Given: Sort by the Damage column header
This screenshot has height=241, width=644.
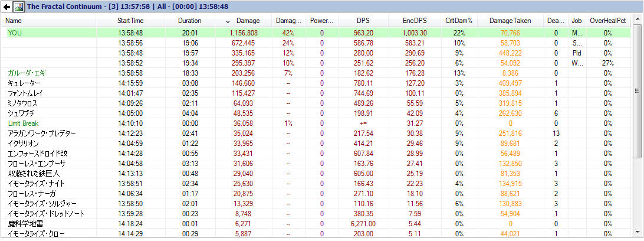Looking at the screenshot, I should pyautogui.click(x=247, y=21).
